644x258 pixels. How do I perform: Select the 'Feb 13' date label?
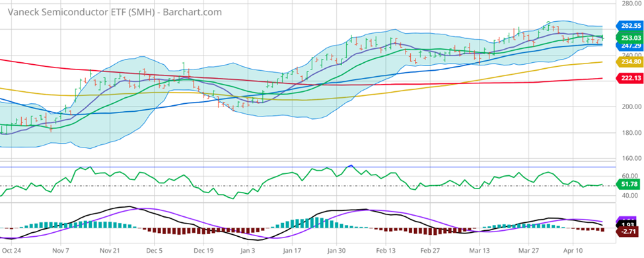(386, 250)
